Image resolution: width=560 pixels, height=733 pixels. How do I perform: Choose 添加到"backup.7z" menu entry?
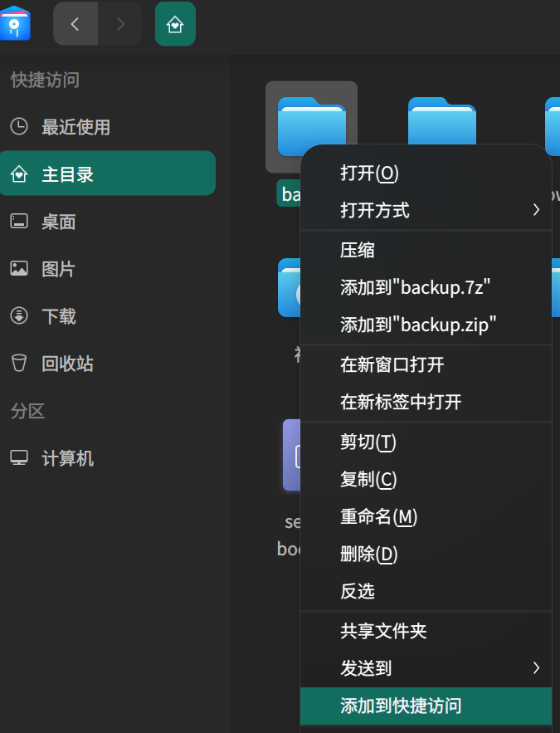coord(426,287)
